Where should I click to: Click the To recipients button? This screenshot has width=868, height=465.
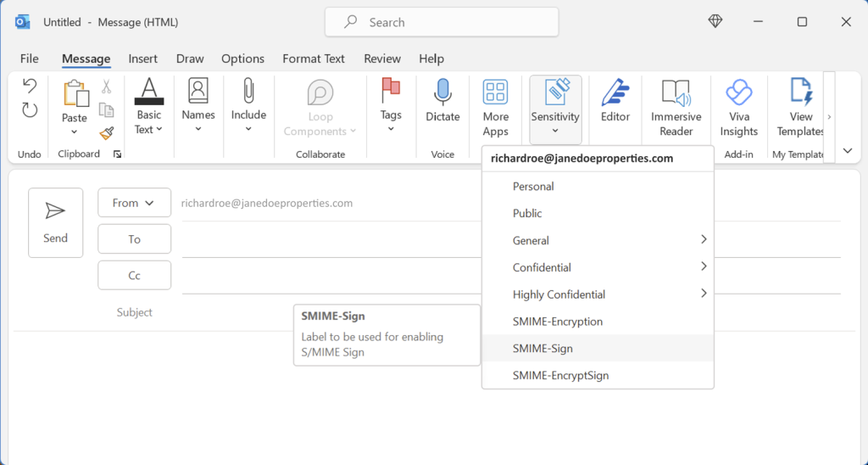(x=134, y=239)
